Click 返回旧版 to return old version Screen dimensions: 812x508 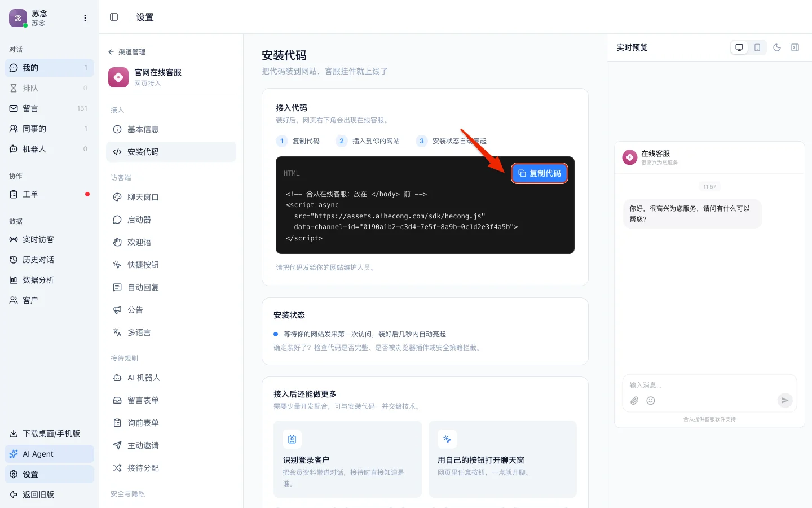point(49,494)
